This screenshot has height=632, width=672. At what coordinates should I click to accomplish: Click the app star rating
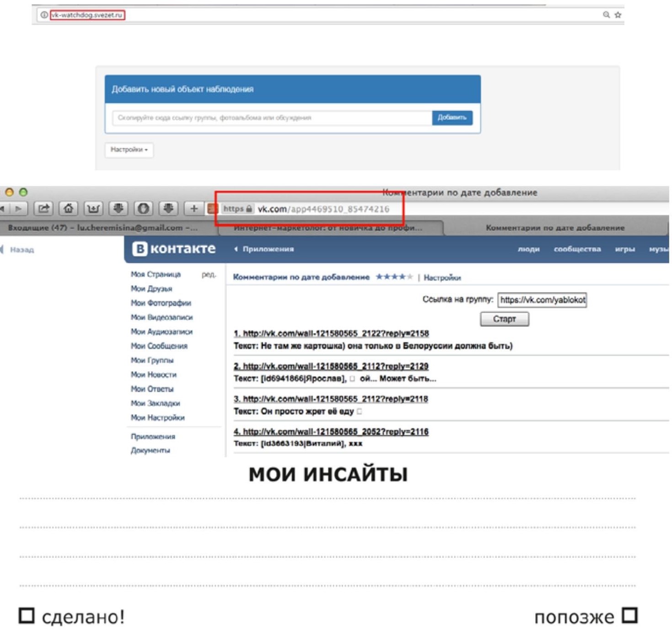(x=394, y=277)
